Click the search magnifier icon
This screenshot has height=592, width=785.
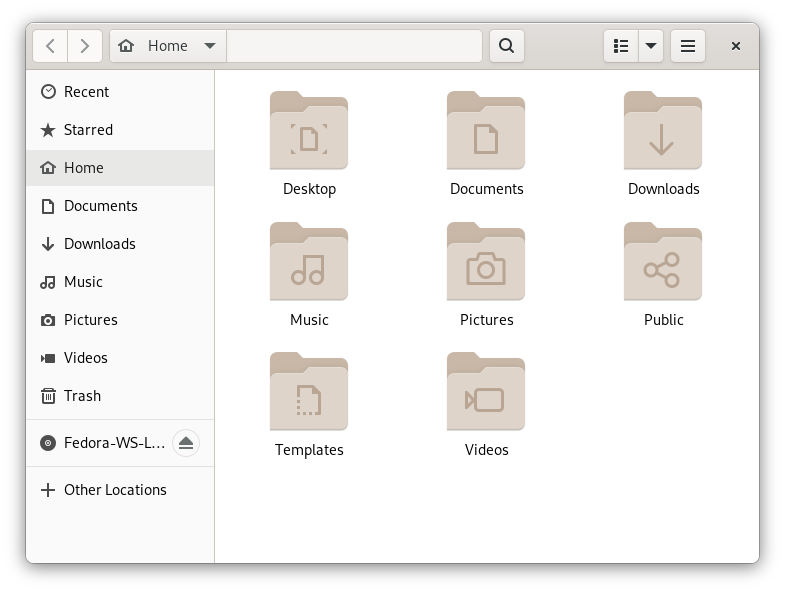click(x=506, y=46)
